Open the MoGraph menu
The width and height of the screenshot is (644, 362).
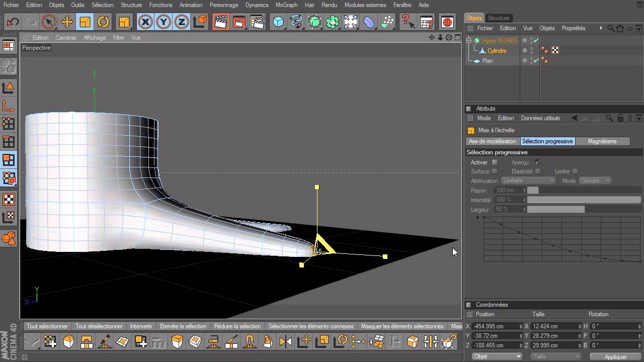(x=287, y=5)
